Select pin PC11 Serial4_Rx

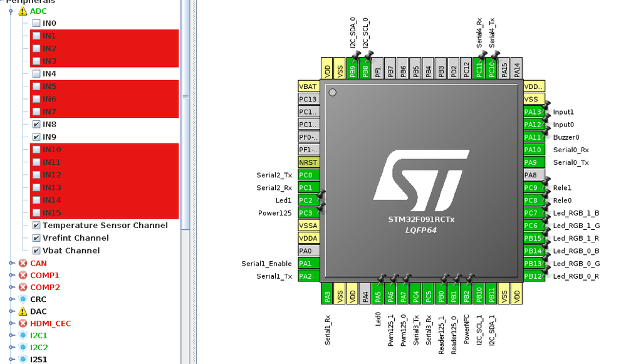479,68
